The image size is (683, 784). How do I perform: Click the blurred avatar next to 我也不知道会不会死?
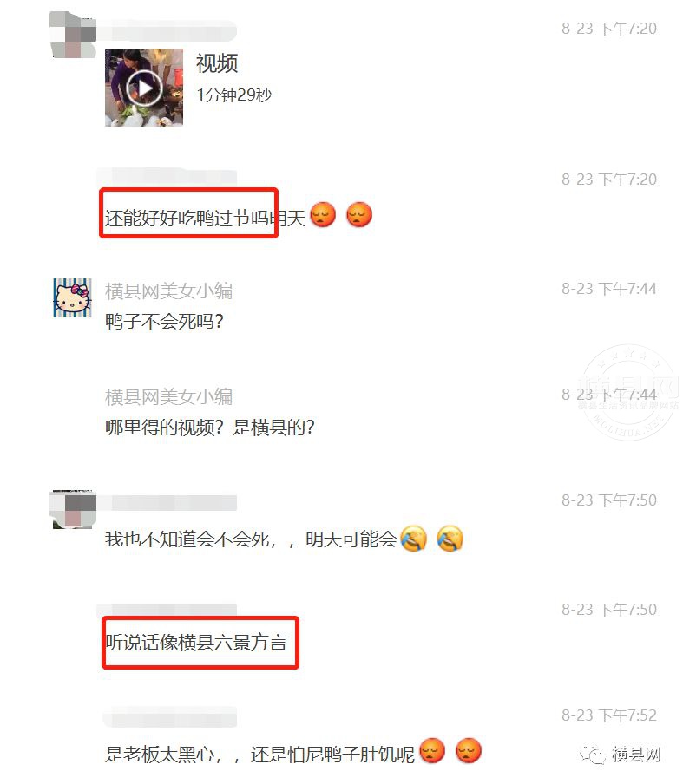click(73, 509)
